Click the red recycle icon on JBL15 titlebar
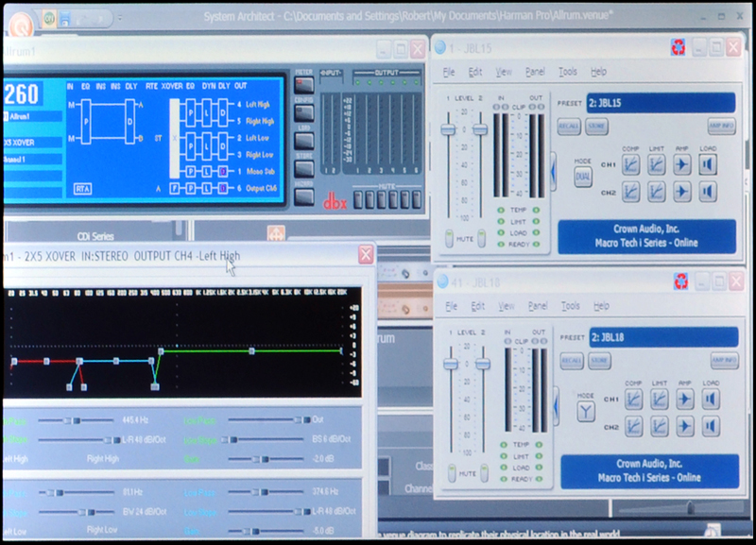 (677, 47)
